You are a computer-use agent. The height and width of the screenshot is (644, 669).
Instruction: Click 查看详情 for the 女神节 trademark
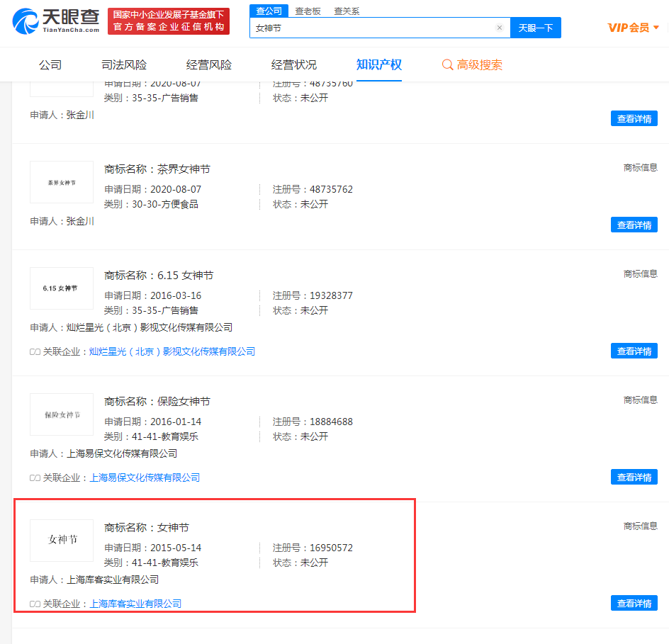634,603
